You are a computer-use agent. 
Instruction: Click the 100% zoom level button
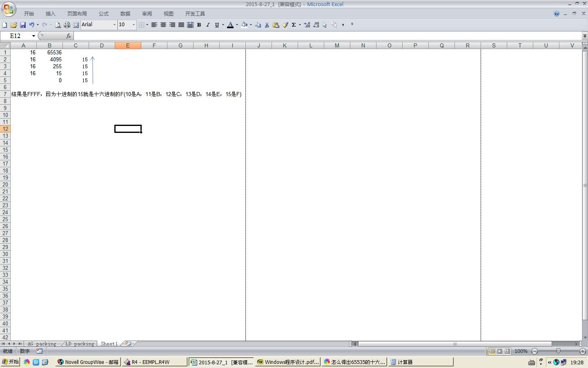(x=521, y=351)
